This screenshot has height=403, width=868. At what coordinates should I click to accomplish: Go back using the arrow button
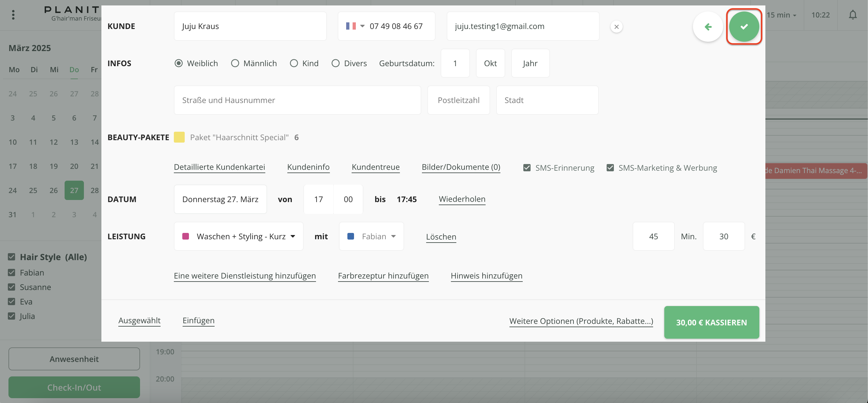[708, 27]
